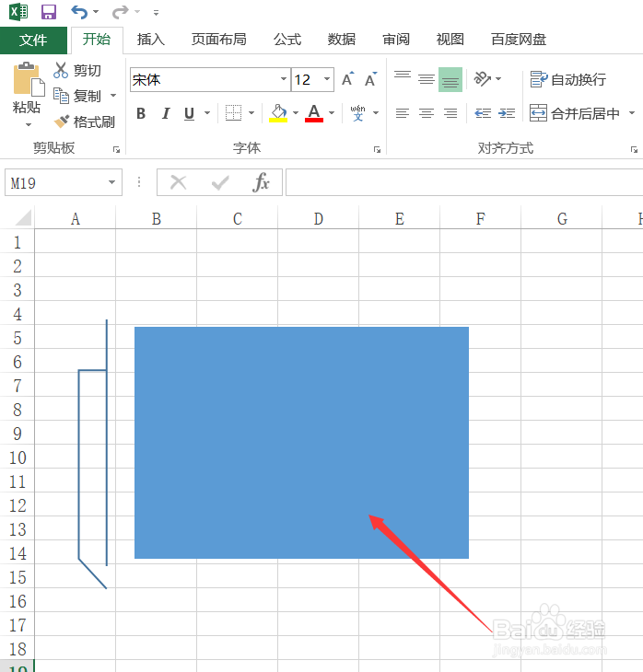The height and width of the screenshot is (672, 643).
Task: Click the cancel X icon in the formula bar
Action: tap(178, 182)
